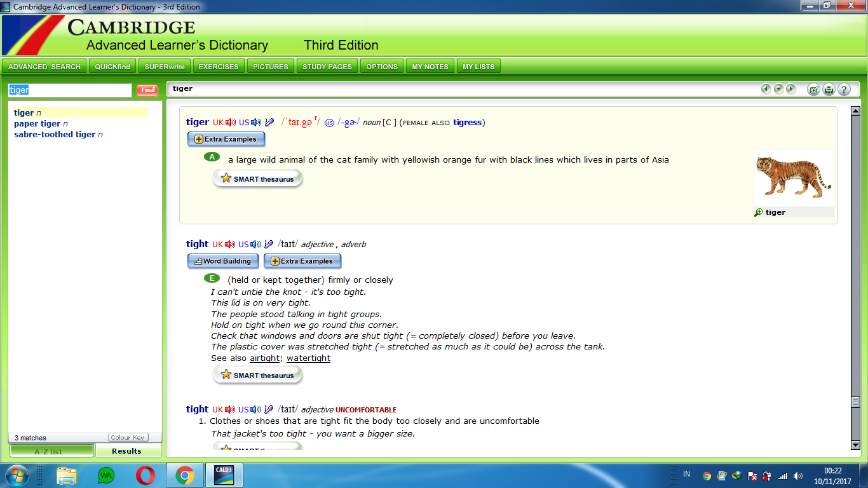Play US pronunciation of first tight entry
868x488 pixels.
[x=255, y=245]
